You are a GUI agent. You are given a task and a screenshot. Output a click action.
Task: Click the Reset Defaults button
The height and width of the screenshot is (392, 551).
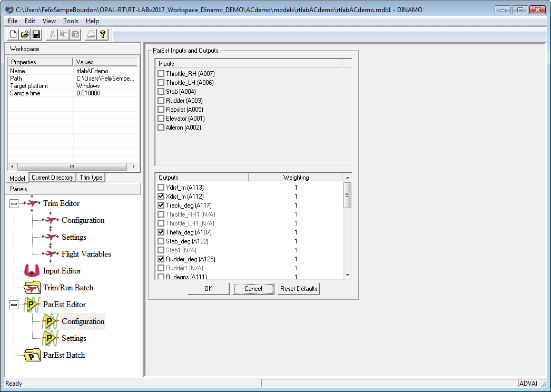click(299, 289)
